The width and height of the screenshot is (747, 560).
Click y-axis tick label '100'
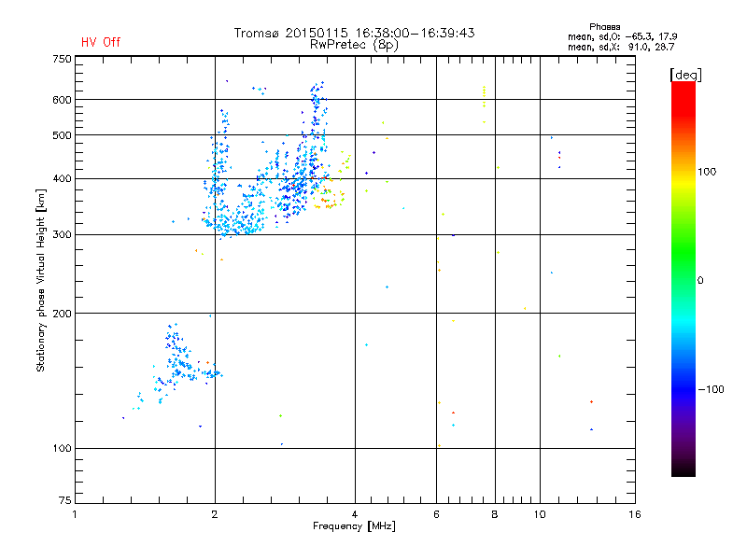pos(62,449)
